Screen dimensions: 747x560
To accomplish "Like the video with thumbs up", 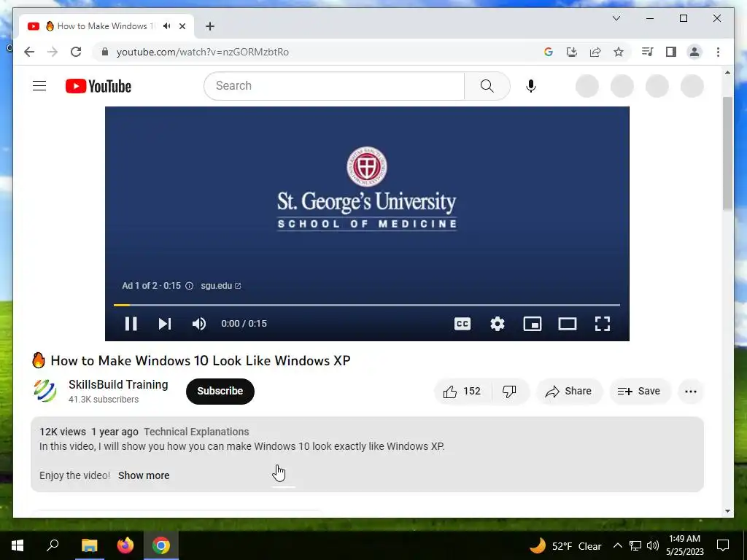I will point(462,392).
